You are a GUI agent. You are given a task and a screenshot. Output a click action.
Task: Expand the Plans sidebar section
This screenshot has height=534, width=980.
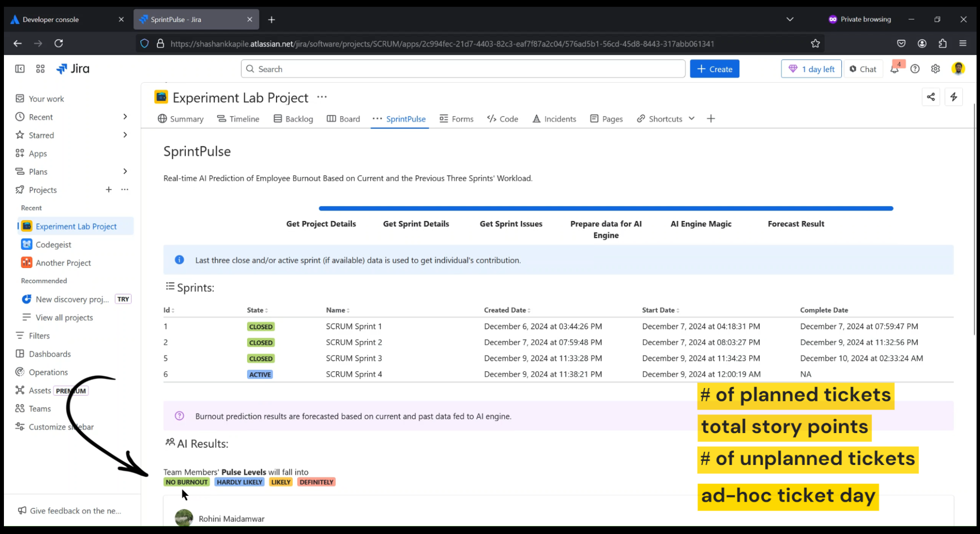click(x=125, y=171)
